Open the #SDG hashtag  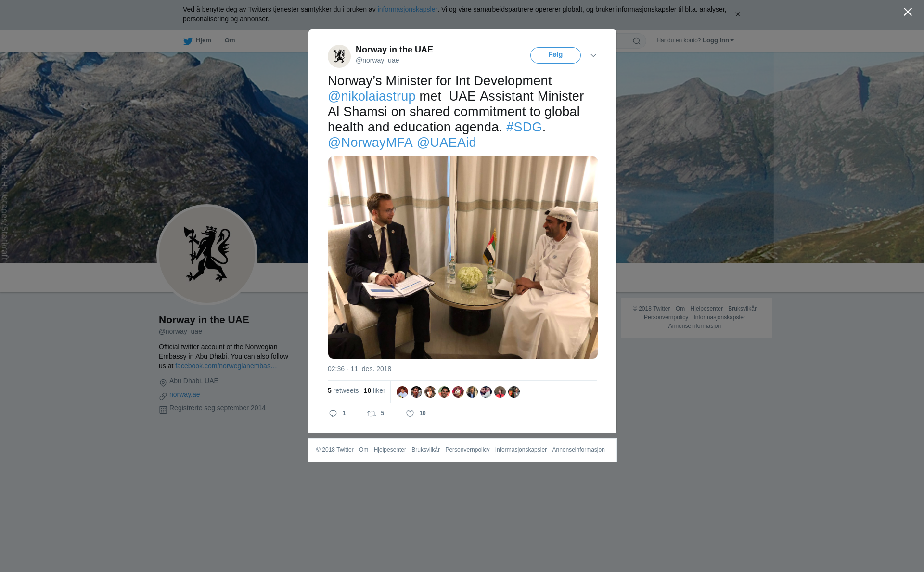[524, 127]
